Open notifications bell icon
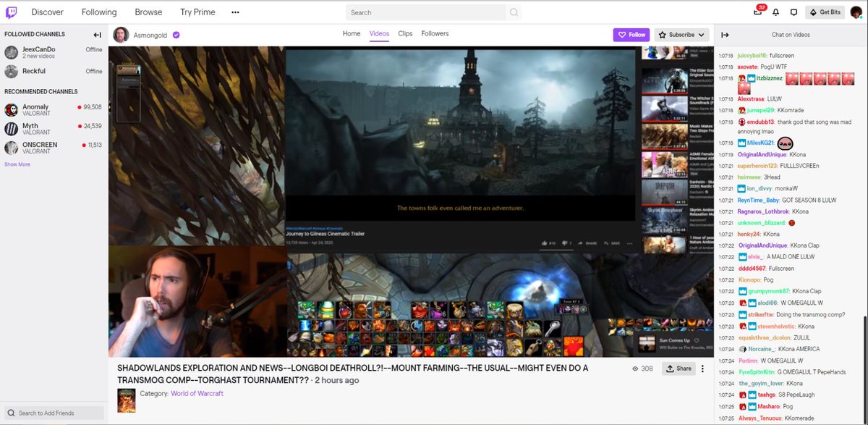Screen dimensions: 868x425 (x=776, y=12)
